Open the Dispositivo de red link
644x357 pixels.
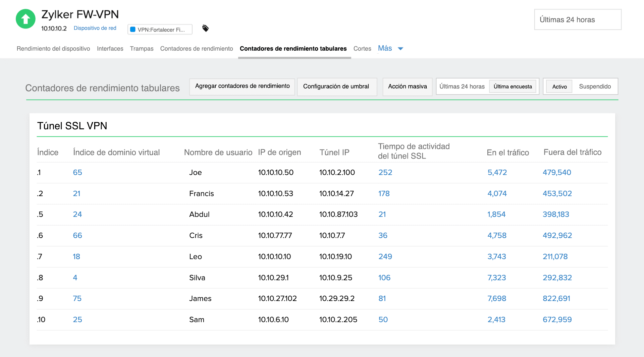(x=95, y=28)
